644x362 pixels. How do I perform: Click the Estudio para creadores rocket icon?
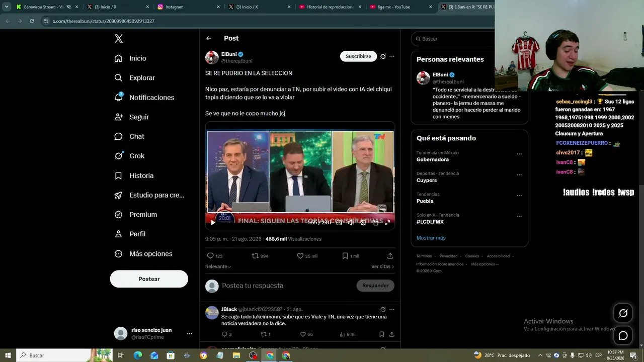tap(118, 195)
